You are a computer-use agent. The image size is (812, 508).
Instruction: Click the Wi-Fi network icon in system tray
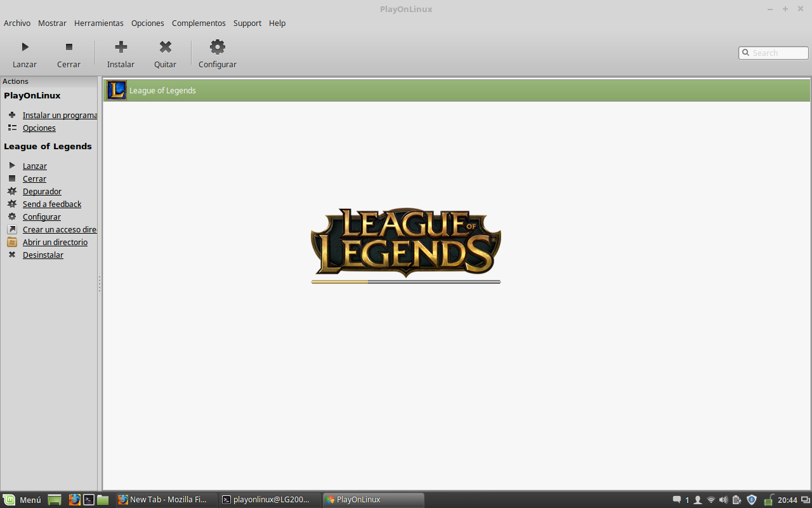[711, 500]
